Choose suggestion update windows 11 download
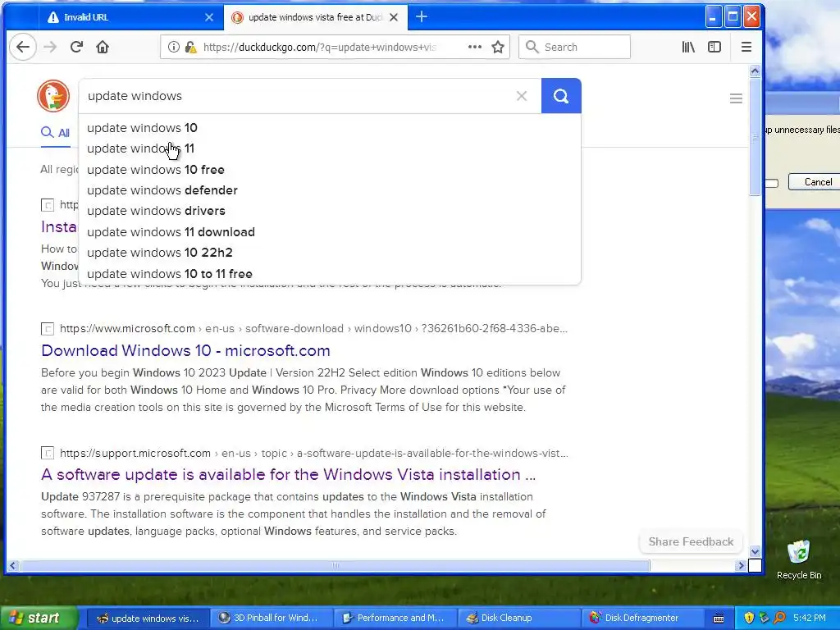 [330, 232]
